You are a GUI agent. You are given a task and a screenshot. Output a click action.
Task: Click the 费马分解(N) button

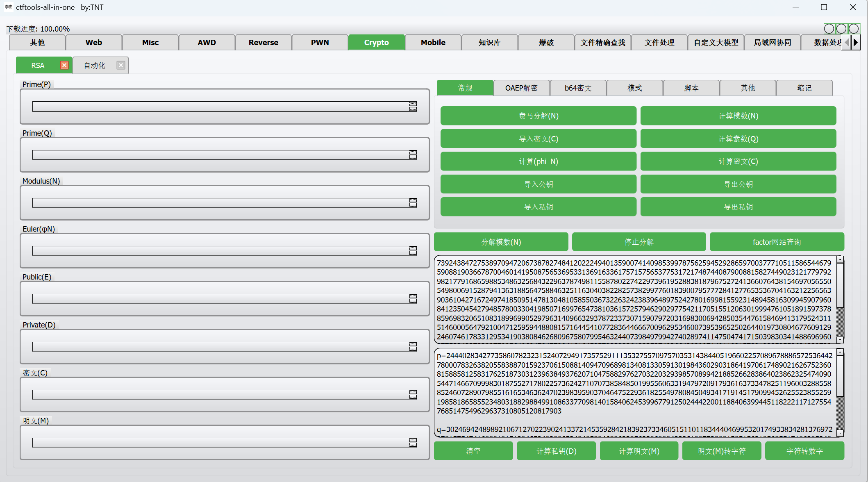pyautogui.click(x=539, y=116)
